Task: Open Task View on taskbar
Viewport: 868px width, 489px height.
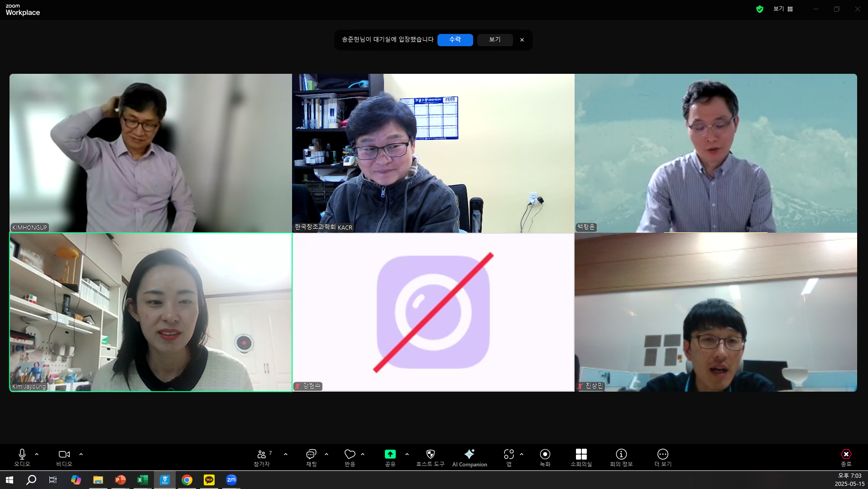Action: pyautogui.click(x=53, y=480)
